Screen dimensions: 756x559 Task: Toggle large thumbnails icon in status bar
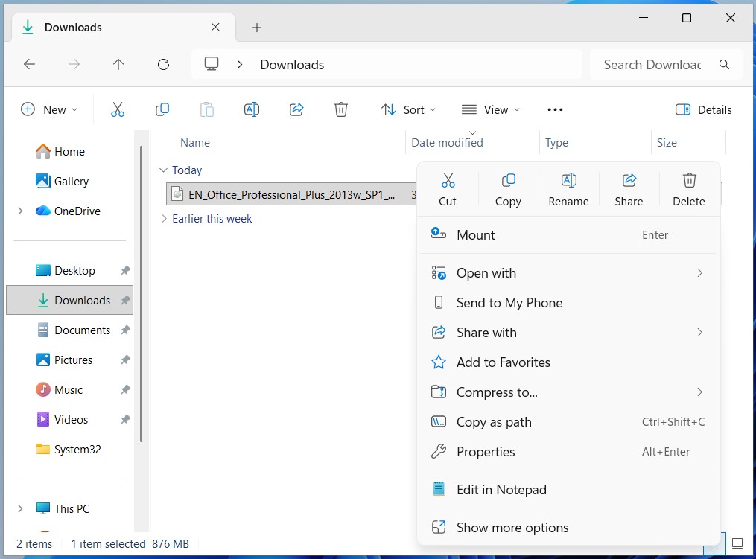[x=737, y=543]
